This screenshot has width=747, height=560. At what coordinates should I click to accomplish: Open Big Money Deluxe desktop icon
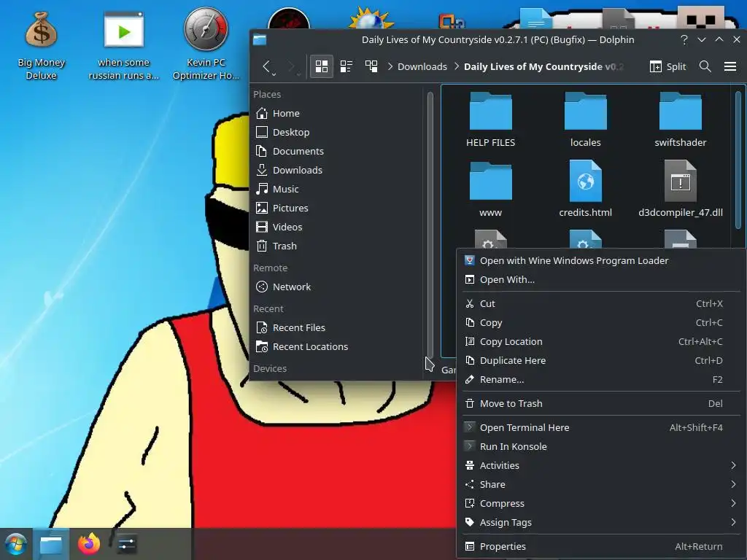click(x=41, y=45)
